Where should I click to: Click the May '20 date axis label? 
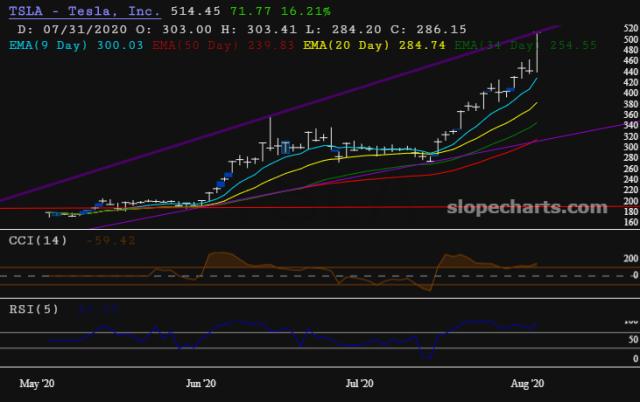(x=37, y=384)
